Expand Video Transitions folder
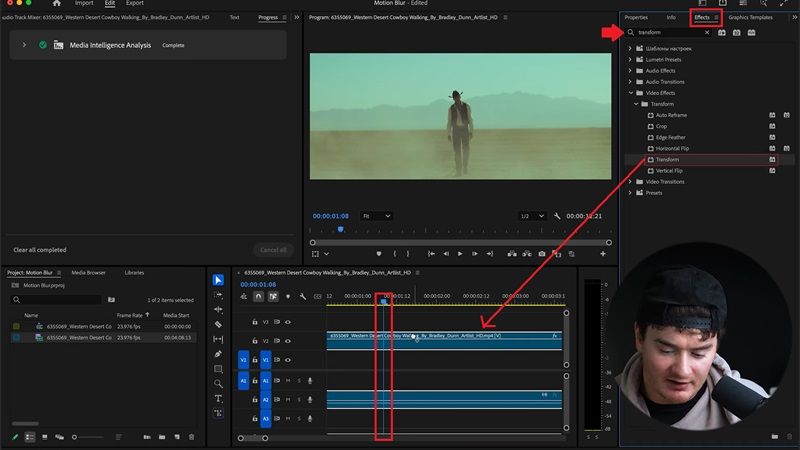The height and width of the screenshot is (450, 800). coord(630,182)
